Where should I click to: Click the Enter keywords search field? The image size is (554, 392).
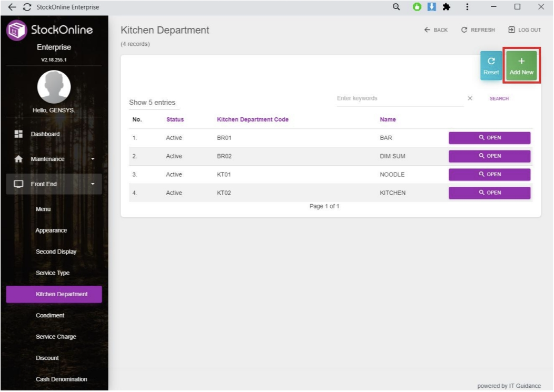[399, 98]
